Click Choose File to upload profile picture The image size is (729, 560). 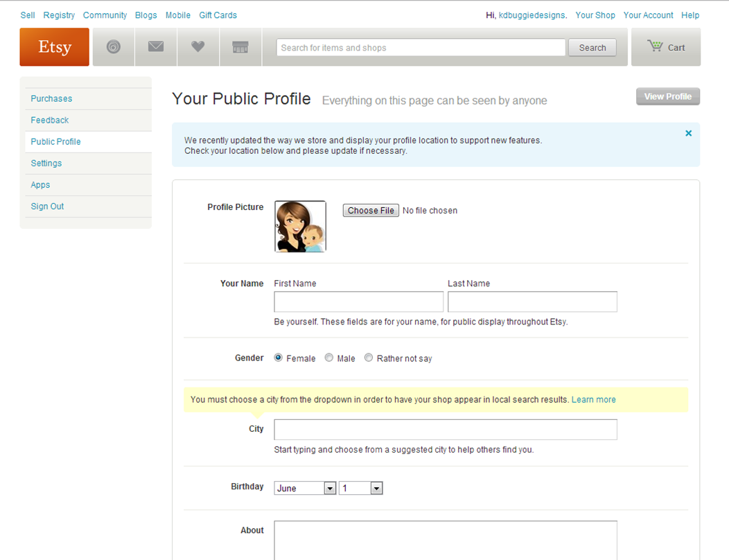370,210
